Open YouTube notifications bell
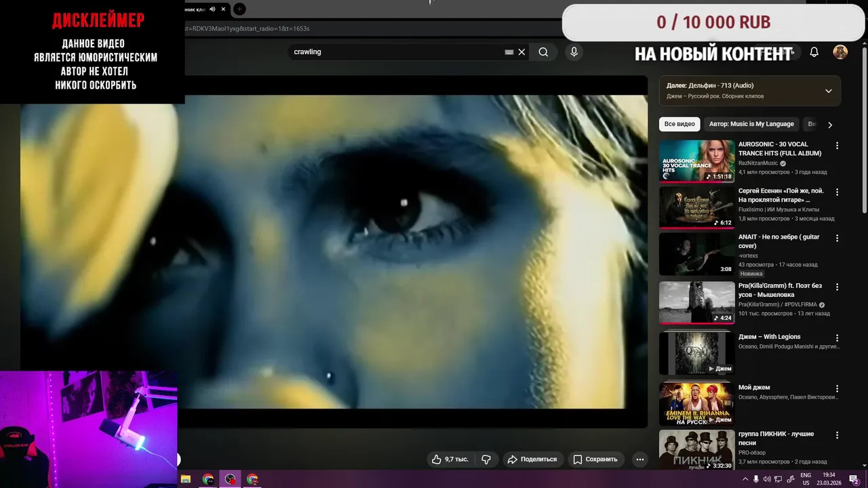Viewport: 868px width, 488px height. (814, 52)
